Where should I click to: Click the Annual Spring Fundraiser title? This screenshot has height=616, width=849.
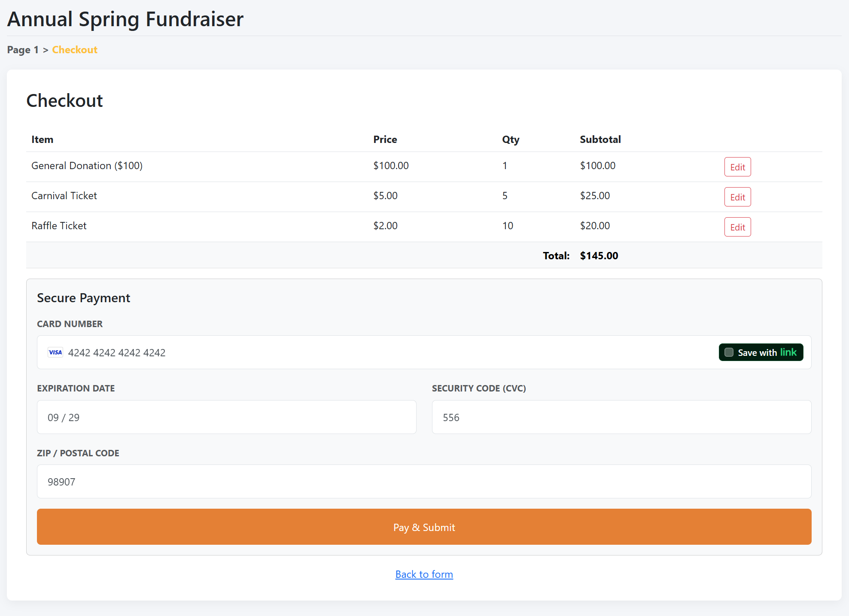point(125,19)
